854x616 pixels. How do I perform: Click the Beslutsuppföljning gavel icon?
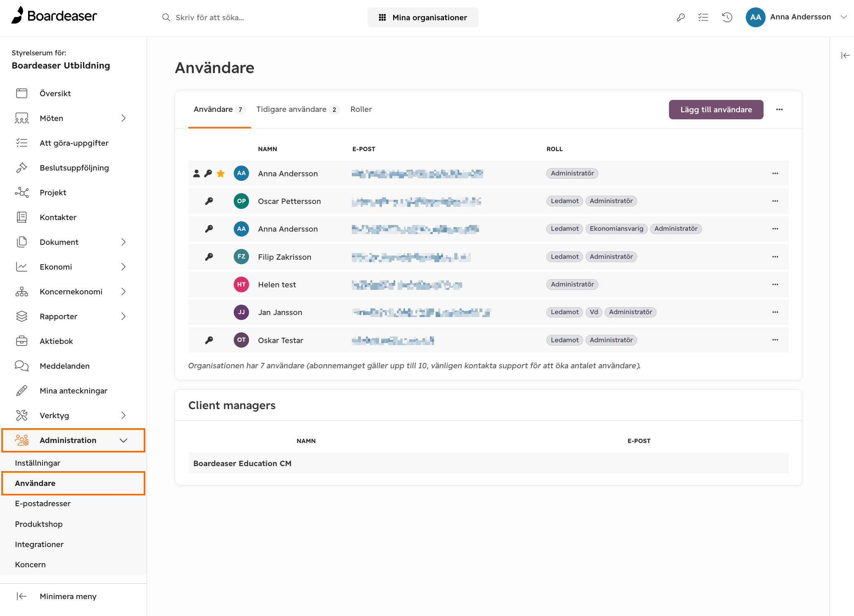pos(21,168)
